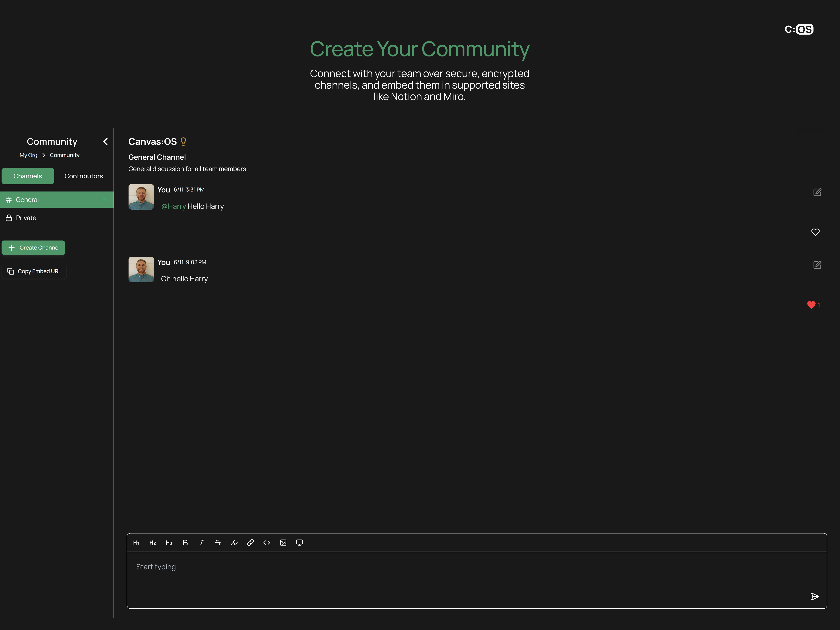The height and width of the screenshot is (630, 840).
Task: Toggle bold formatting
Action: (x=185, y=543)
